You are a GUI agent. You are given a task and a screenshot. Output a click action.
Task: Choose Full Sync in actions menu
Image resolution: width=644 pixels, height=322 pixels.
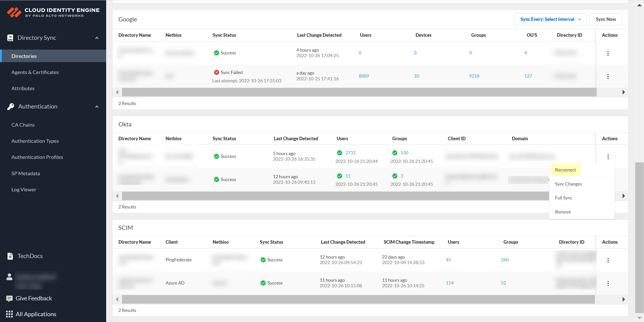click(x=563, y=198)
